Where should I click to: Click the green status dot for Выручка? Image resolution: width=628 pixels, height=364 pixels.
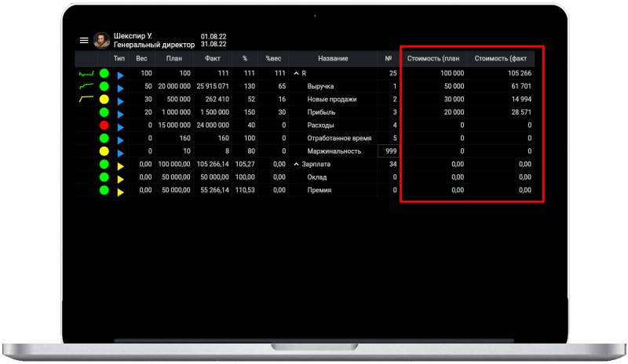click(104, 86)
